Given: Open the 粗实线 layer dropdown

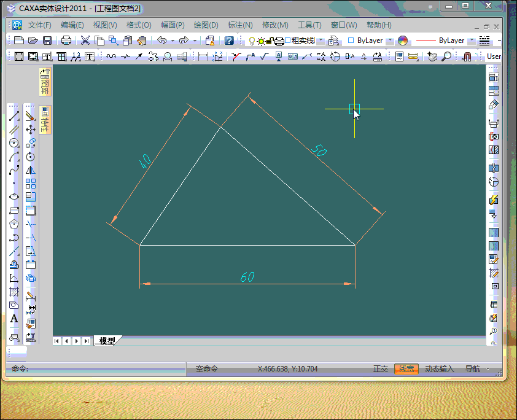Looking at the screenshot, I should pyautogui.click(x=319, y=41).
